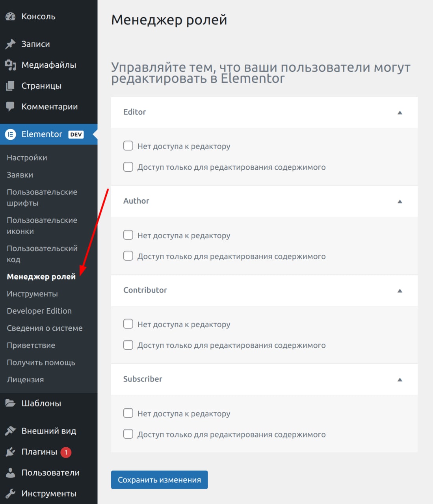This screenshot has height=504, width=433.
Task: Click the Страницы pages icon
Action: (x=11, y=86)
